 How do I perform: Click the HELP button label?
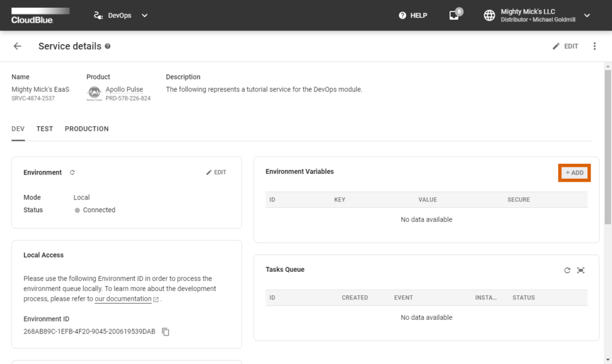tap(419, 16)
